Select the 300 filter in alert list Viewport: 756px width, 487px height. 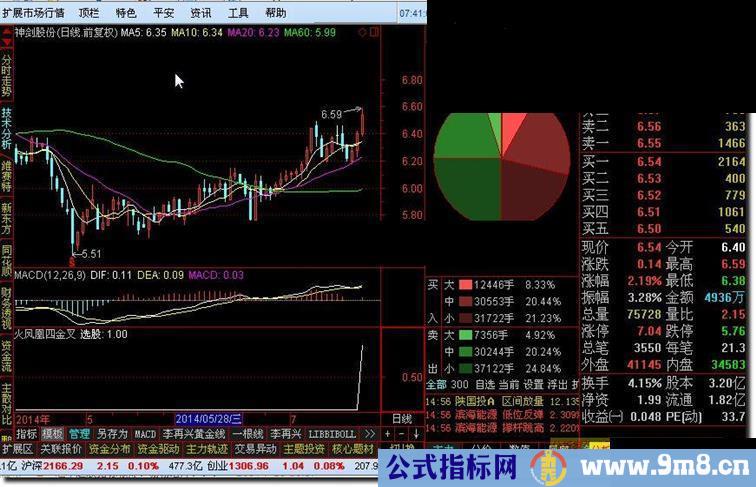459,384
